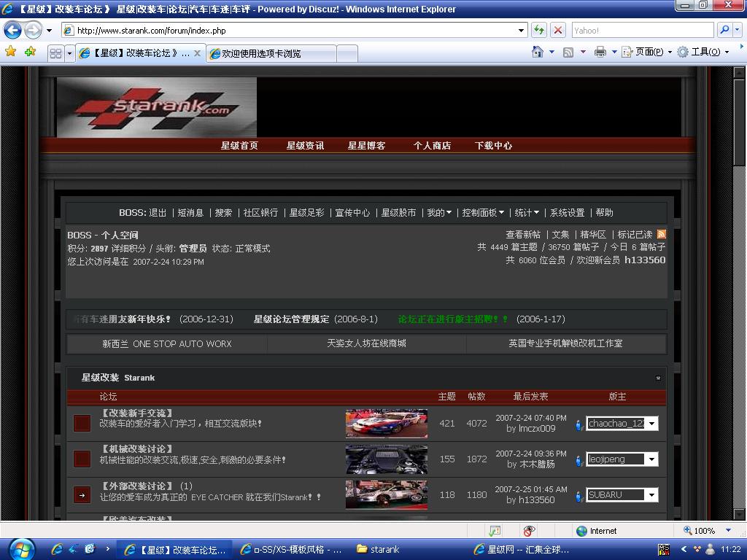Click the moderator icon beside SUBARU

click(x=579, y=496)
